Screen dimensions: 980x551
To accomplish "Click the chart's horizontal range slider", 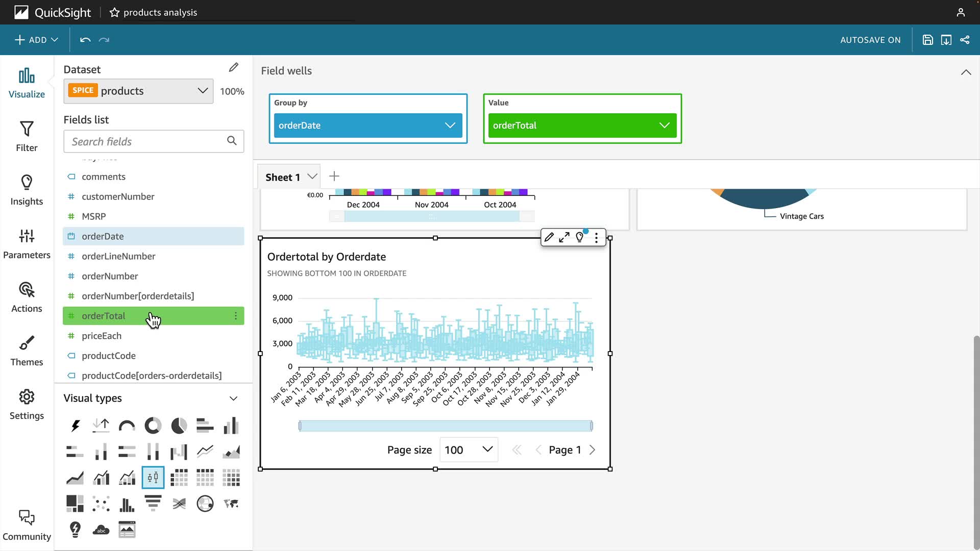I will coord(445,425).
